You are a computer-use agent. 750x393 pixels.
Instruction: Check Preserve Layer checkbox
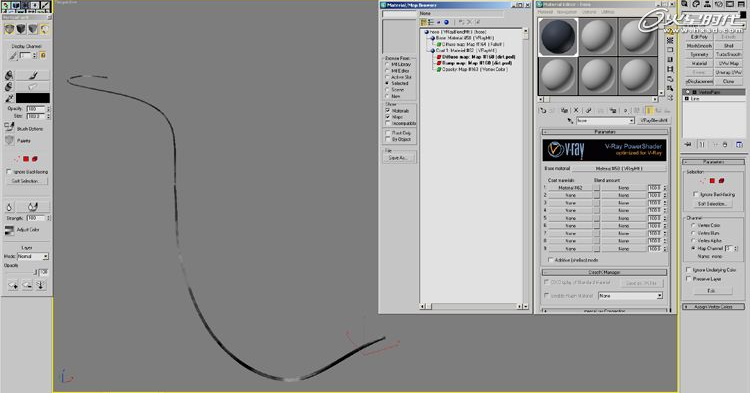[689, 279]
